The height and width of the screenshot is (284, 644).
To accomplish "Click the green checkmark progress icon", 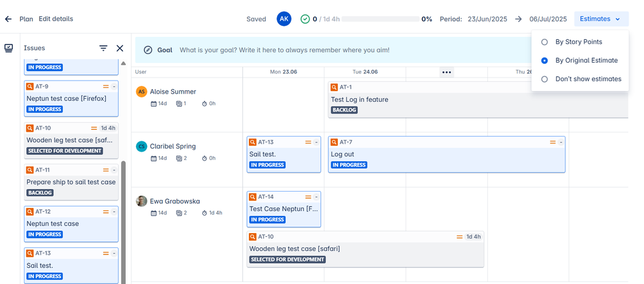I will pyautogui.click(x=305, y=19).
